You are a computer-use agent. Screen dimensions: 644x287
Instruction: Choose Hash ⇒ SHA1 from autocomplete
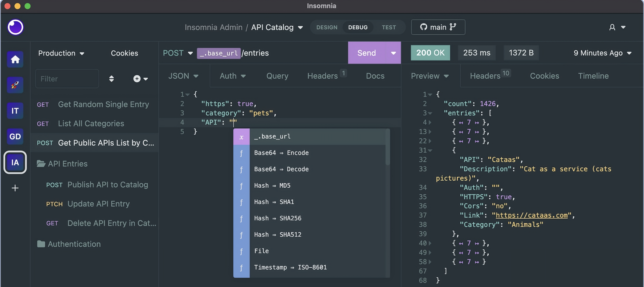[x=309, y=202]
